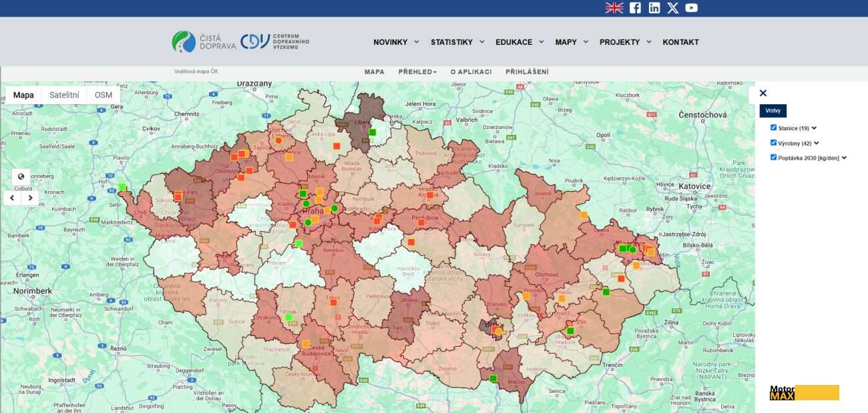This screenshot has height=413, width=868.
Task: Click the globe icon on the map
Action: 21,177
